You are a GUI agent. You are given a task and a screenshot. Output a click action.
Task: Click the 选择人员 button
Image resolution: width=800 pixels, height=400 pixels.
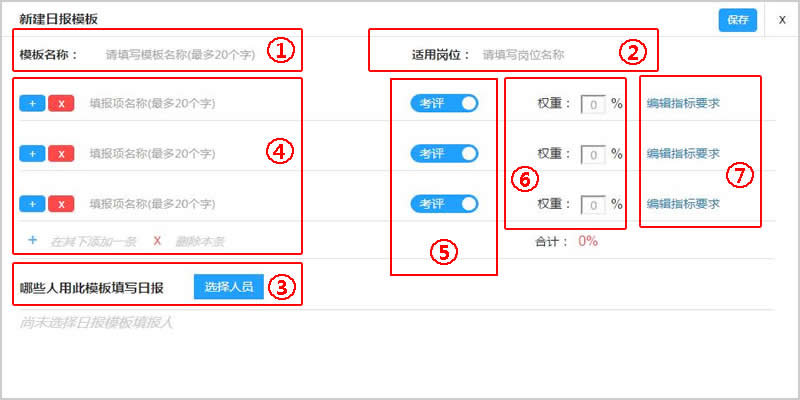[x=229, y=287]
